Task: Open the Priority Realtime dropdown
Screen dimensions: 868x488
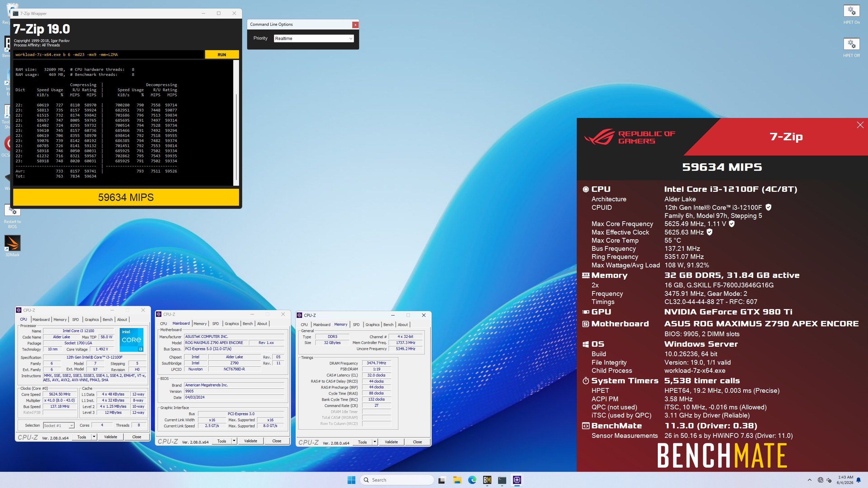Action: (x=314, y=38)
